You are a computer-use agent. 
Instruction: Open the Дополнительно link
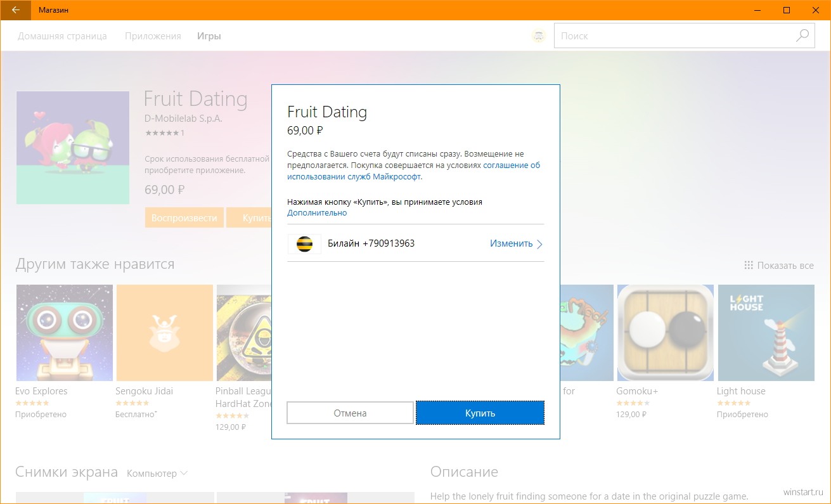point(317,213)
